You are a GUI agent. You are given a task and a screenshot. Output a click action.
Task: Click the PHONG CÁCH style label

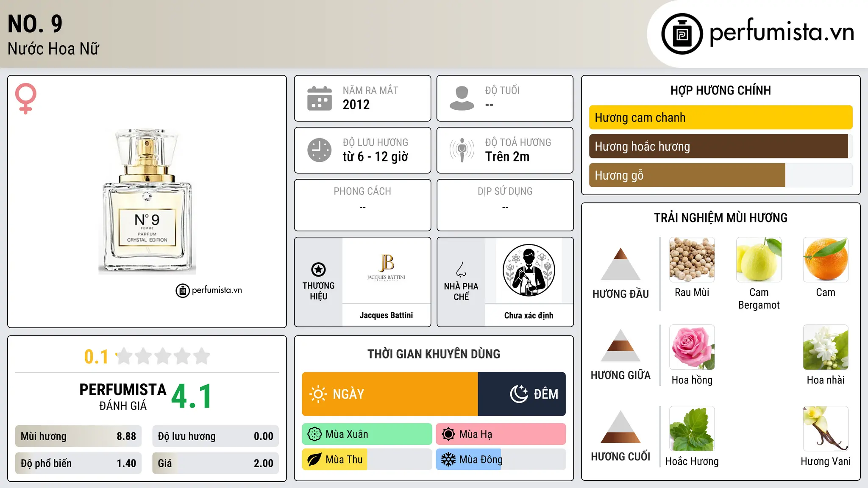[362, 191]
